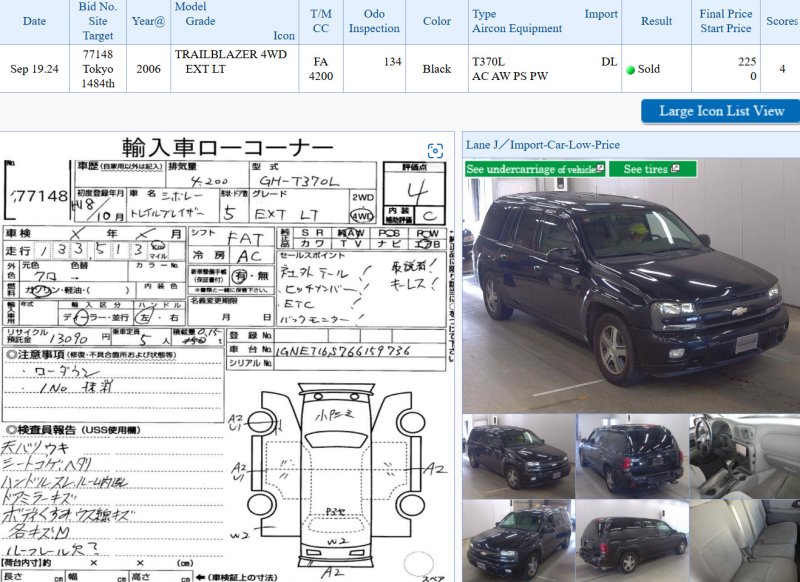Click the Date column header
Screen dimensions: 800x582
pos(34,21)
